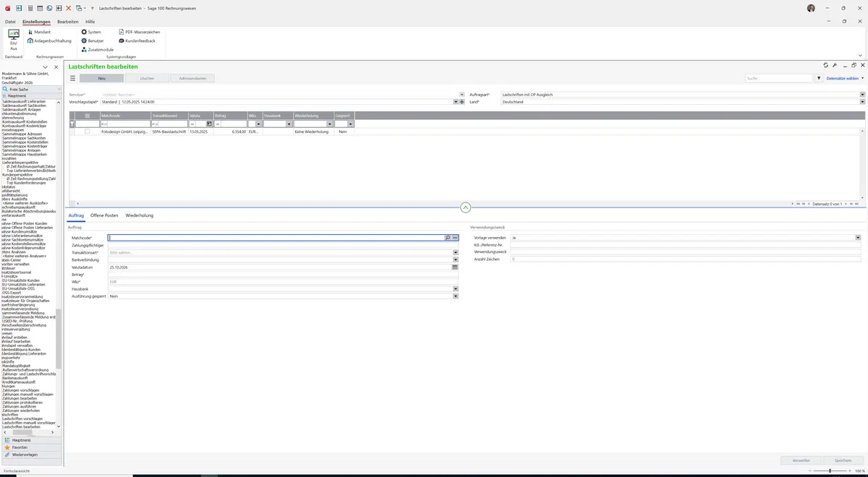Screen dimensions: 868x477
Task: Click the Speichern button
Action: [x=843, y=460]
